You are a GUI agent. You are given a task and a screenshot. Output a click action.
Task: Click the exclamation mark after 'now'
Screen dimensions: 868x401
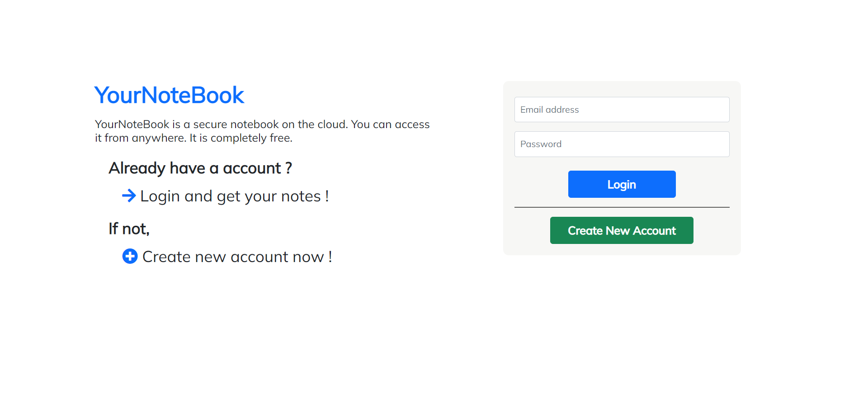coord(330,257)
